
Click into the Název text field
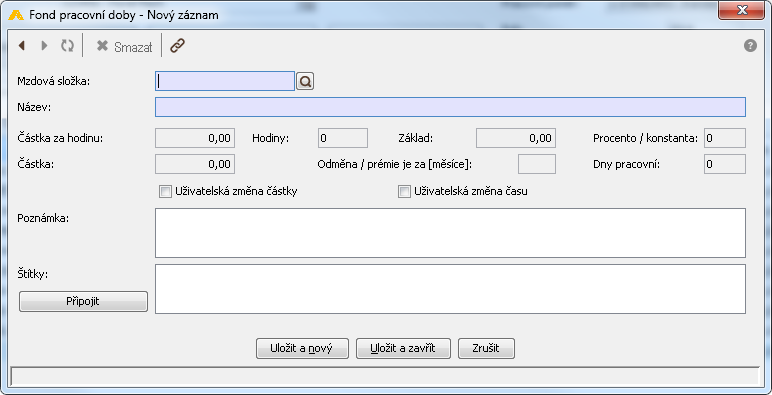pyautogui.click(x=450, y=107)
